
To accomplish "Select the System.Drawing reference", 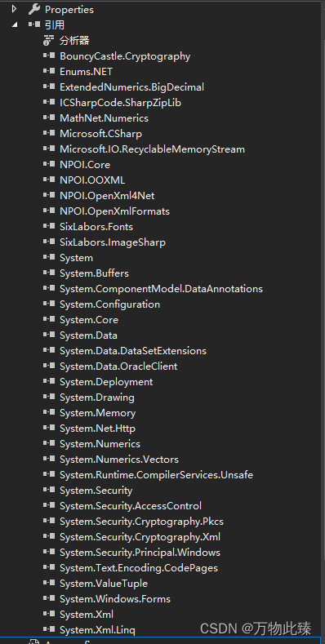I will click(97, 398).
